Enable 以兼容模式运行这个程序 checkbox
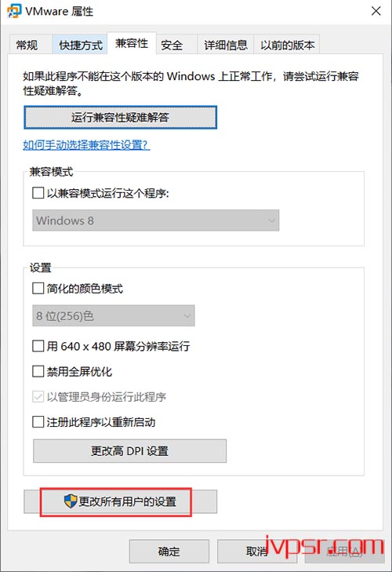This screenshot has height=572, width=392. click(38, 192)
